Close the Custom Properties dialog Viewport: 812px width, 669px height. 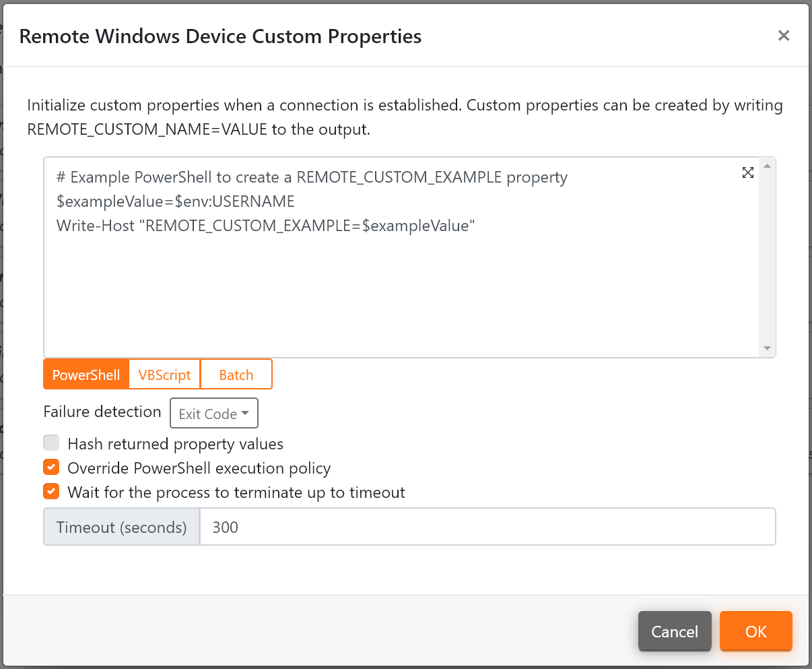(x=784, y=36)
